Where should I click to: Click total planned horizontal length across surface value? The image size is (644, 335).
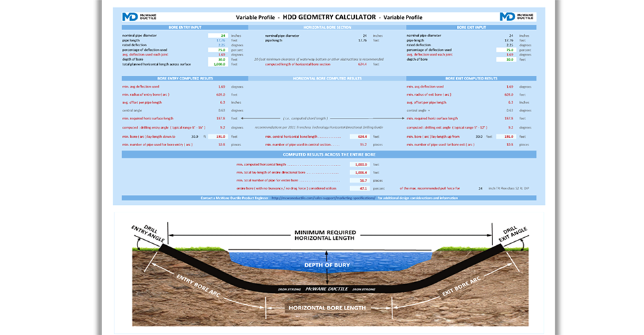(219, 64)
